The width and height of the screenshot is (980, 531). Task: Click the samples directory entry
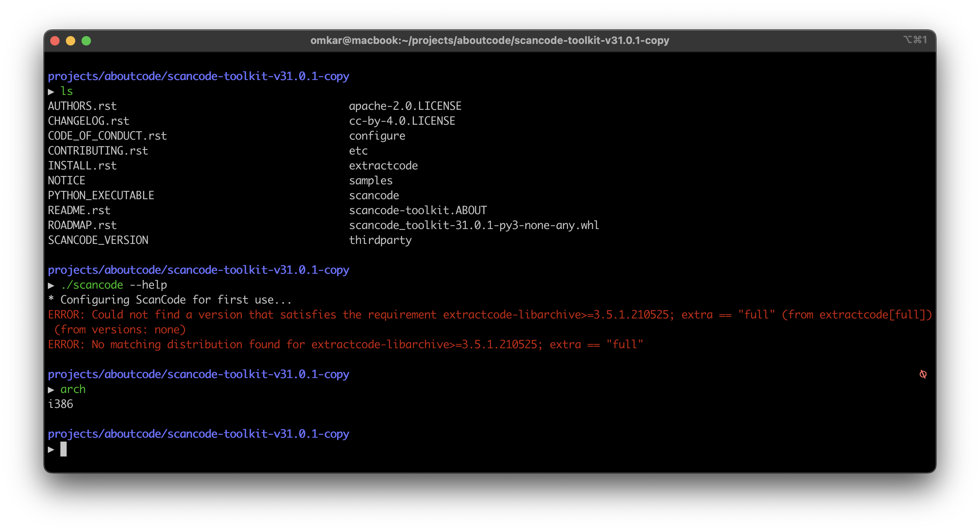click(x=371, y=181)
